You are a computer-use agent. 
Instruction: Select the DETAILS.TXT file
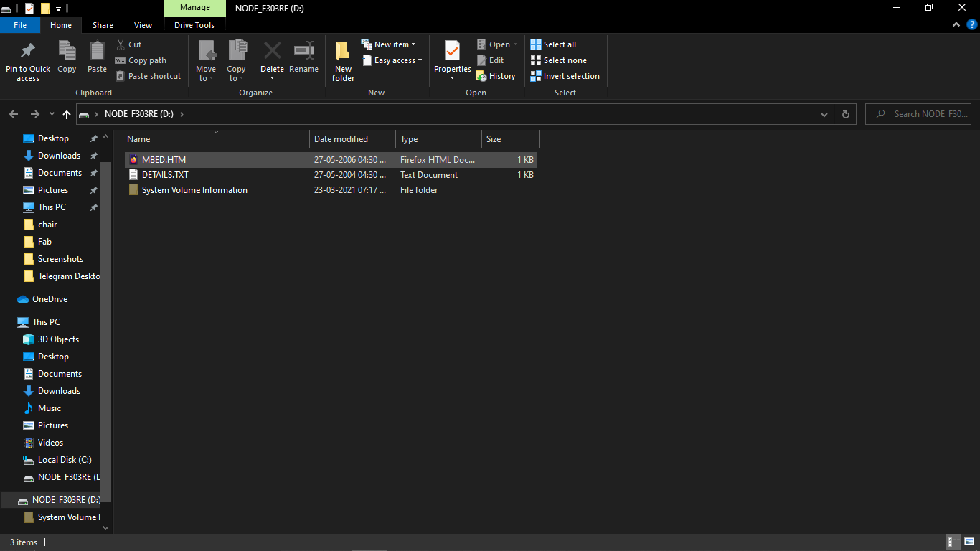tap(330, 175)
